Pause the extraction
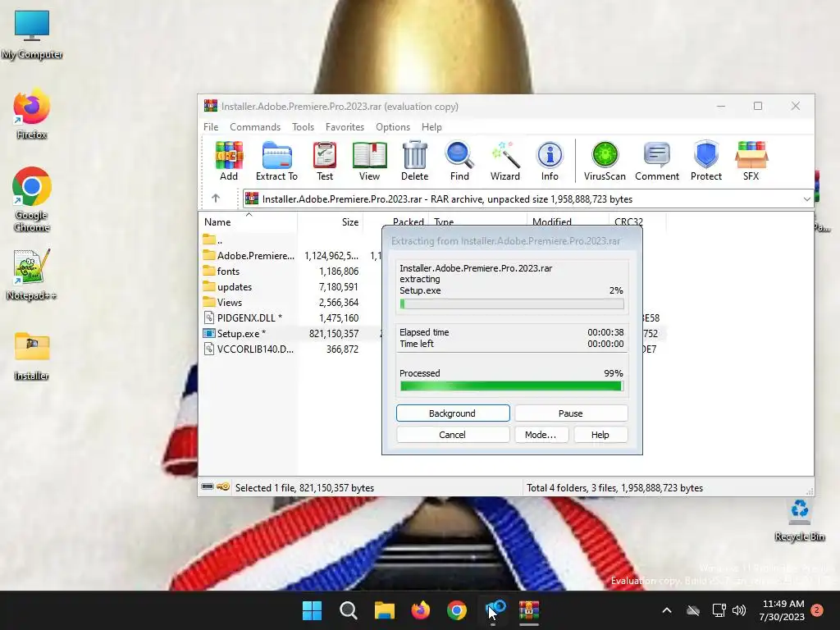This screenshot has height=630, width=840. click(x=571, y=413)
